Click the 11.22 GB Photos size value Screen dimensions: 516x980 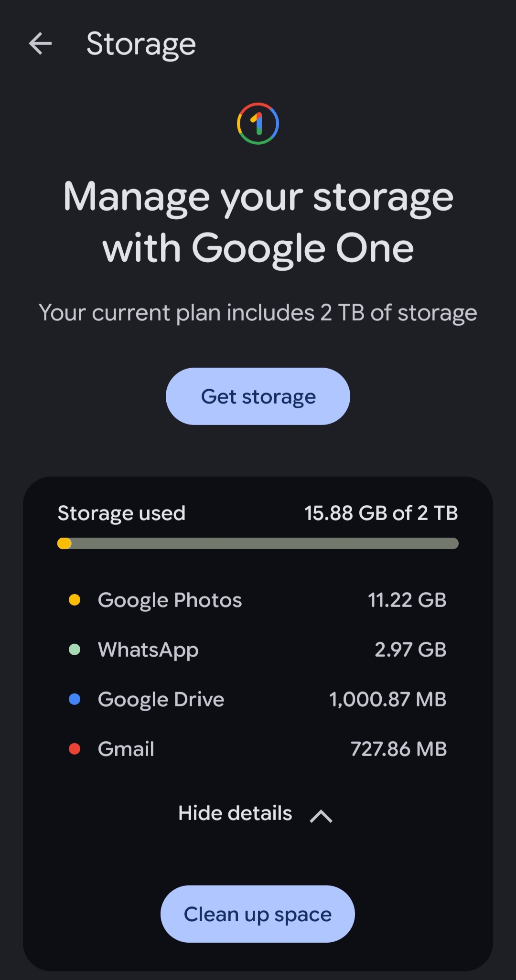point(407,600)
